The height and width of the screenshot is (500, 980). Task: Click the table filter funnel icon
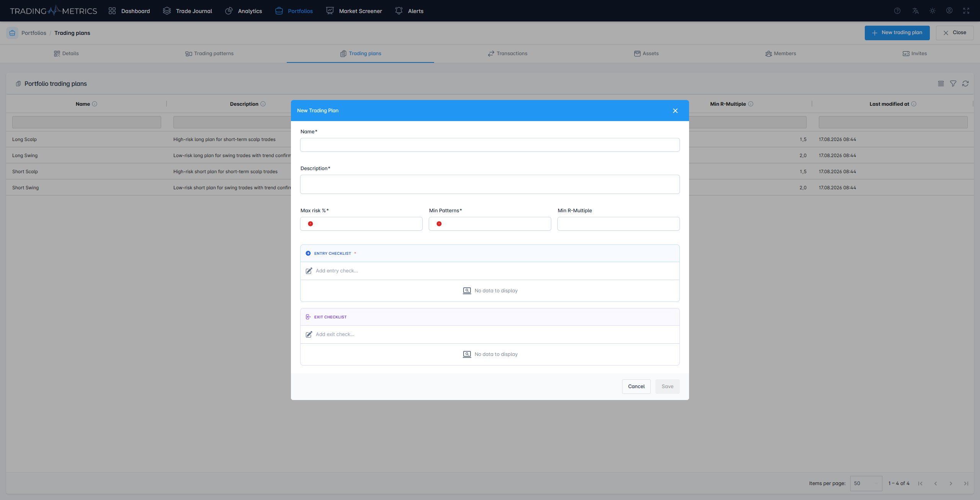coord(953,84)
